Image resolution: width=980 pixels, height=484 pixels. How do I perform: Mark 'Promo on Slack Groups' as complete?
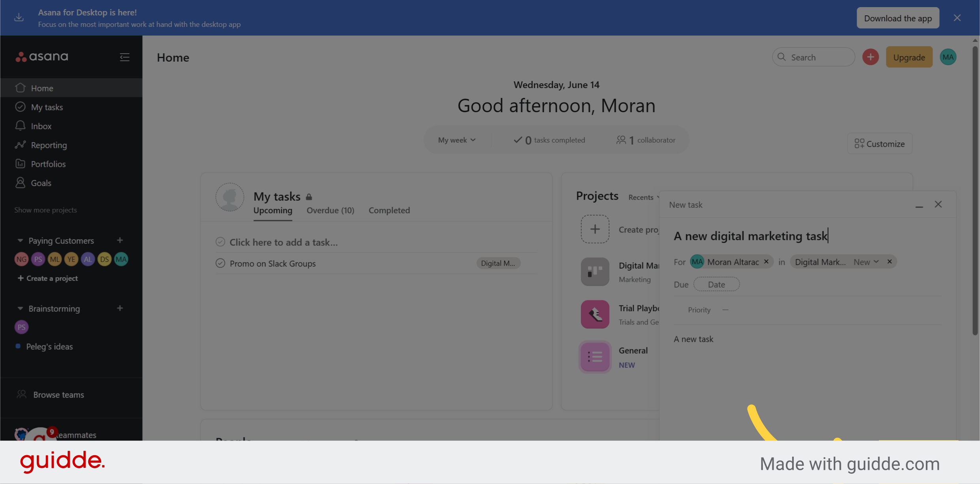tap(220, 263)
